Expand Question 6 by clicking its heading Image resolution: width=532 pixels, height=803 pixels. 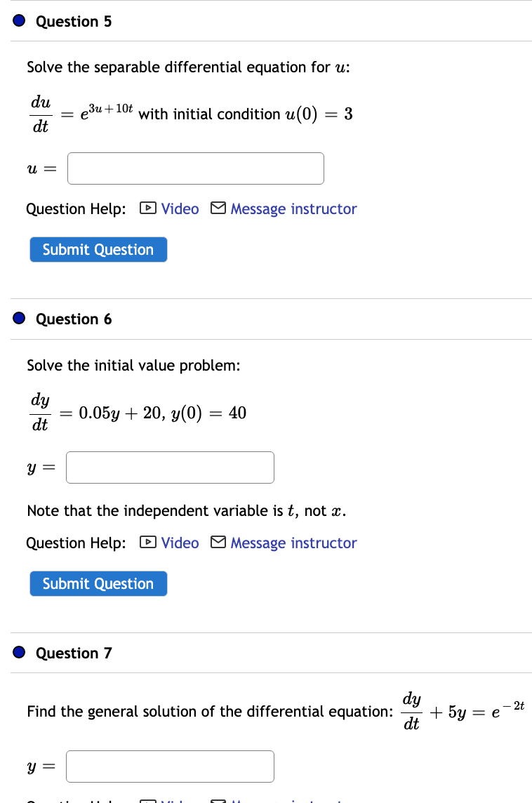[74, 319]
